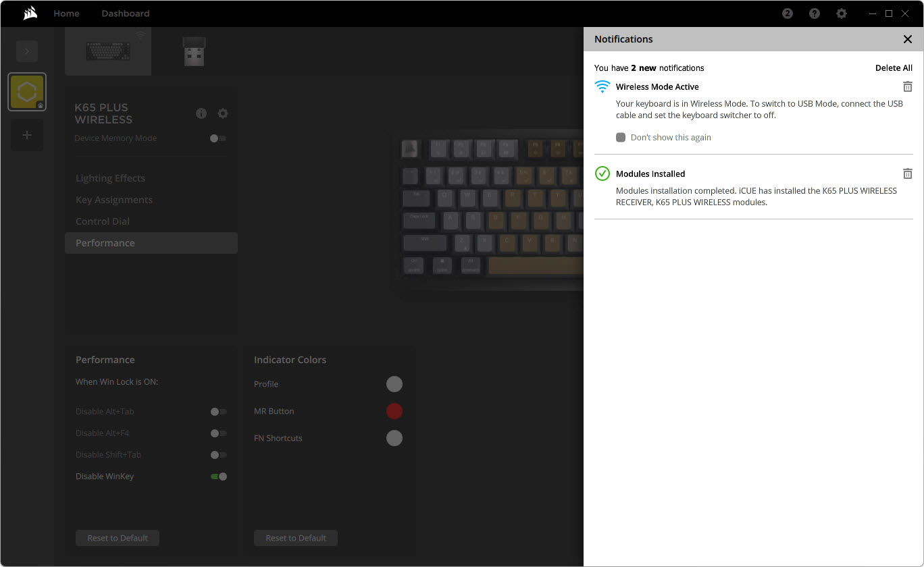The height and width of the screenshot is (567, 924).
Task: Delete the Modules Installed notification
Action: coord(908,173)
